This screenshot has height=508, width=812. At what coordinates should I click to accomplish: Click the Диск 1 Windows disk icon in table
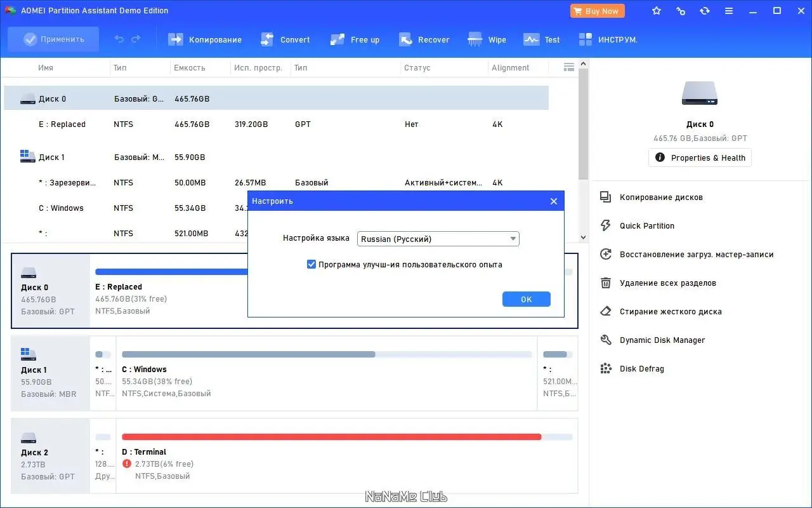tap(27, 156)
